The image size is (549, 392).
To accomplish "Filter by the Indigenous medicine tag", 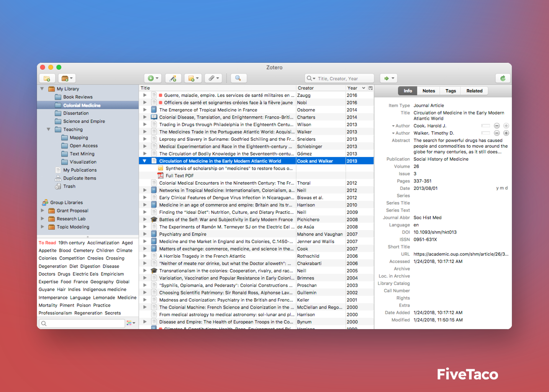I will 105,289.
